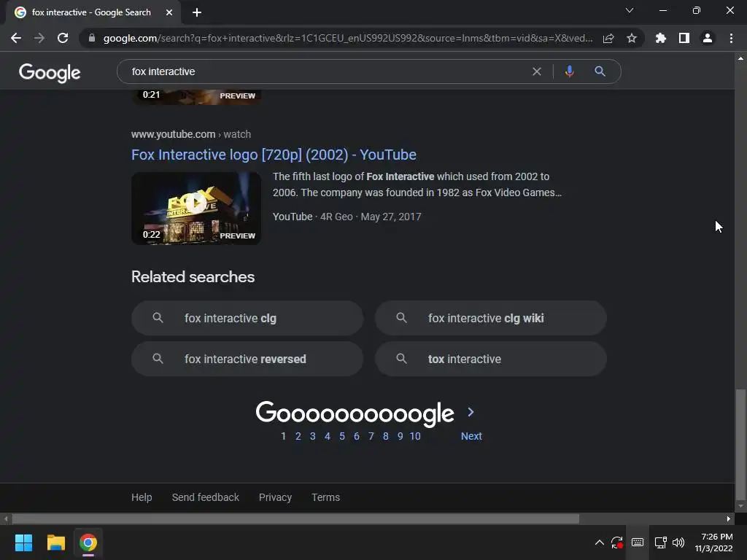Search related 'fox interactive clg'
The height and width of the screenshot is (560, 747).
[247, 318]
